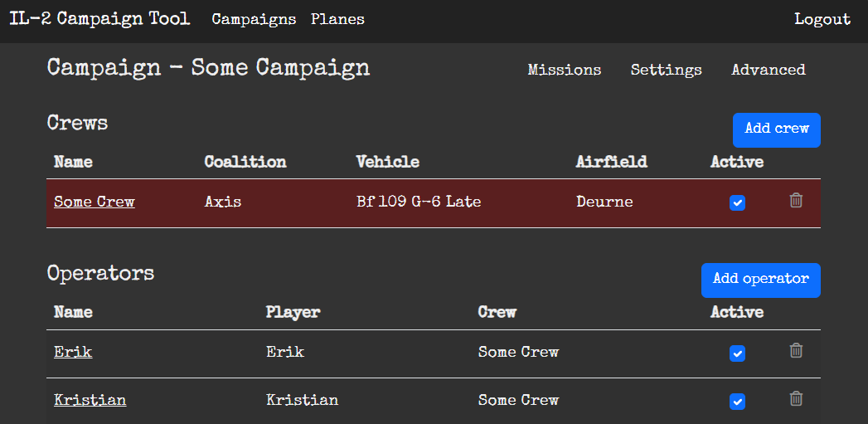Uncheck Active for operator Erik
The height and width of the screenshot is (424, 868).
click(737, 353)
